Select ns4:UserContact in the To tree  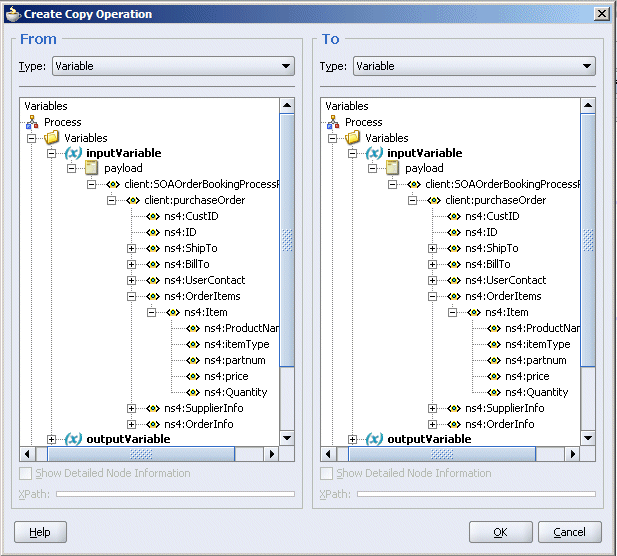pos(506,280)
